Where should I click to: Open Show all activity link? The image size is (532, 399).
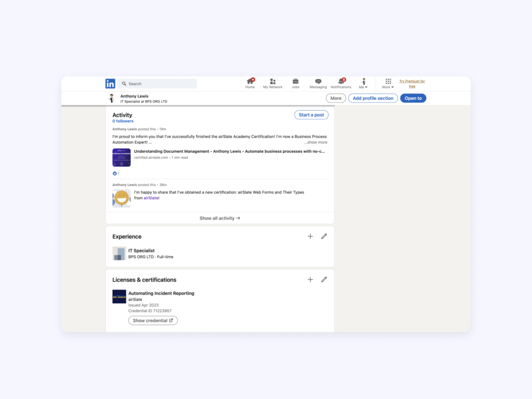pyautogui.click(x=220, y=218)
